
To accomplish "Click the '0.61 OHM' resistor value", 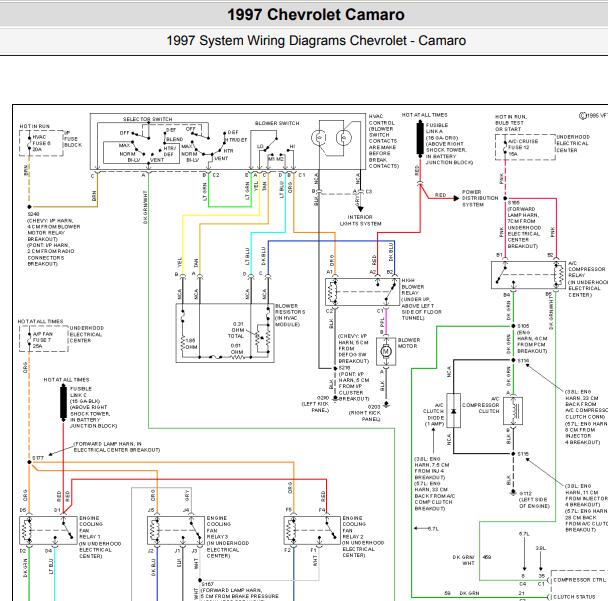I will point(237,349).
